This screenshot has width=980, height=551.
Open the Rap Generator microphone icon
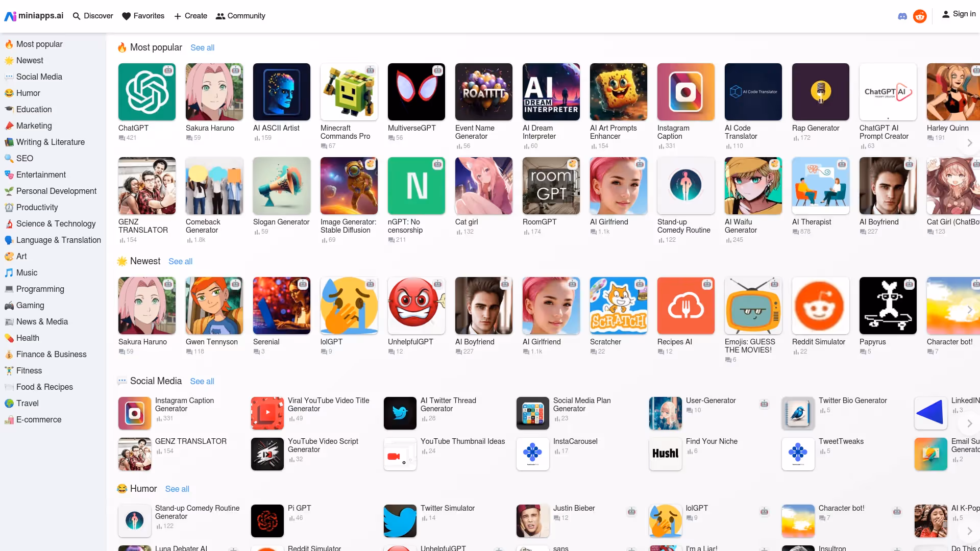pyautogui.click(x=821, y=92)
